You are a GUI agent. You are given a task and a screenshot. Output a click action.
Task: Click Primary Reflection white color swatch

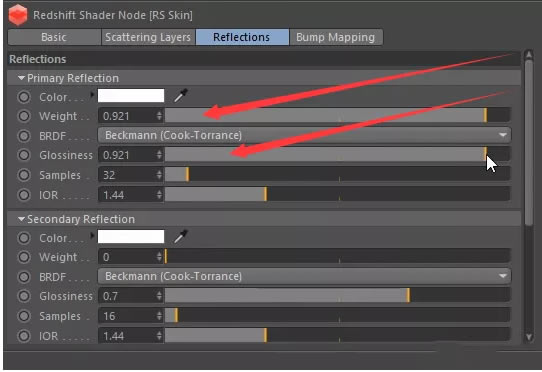pos(131,95)
